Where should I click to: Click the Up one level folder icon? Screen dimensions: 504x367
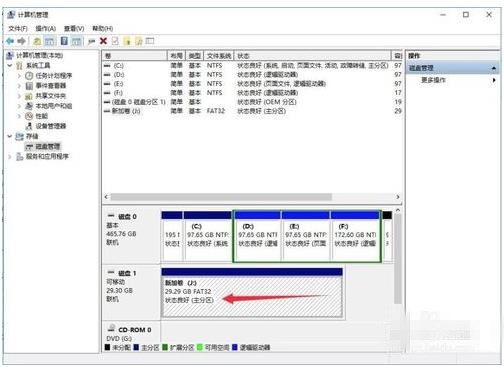pyautogui.click(x=37, y=41)
